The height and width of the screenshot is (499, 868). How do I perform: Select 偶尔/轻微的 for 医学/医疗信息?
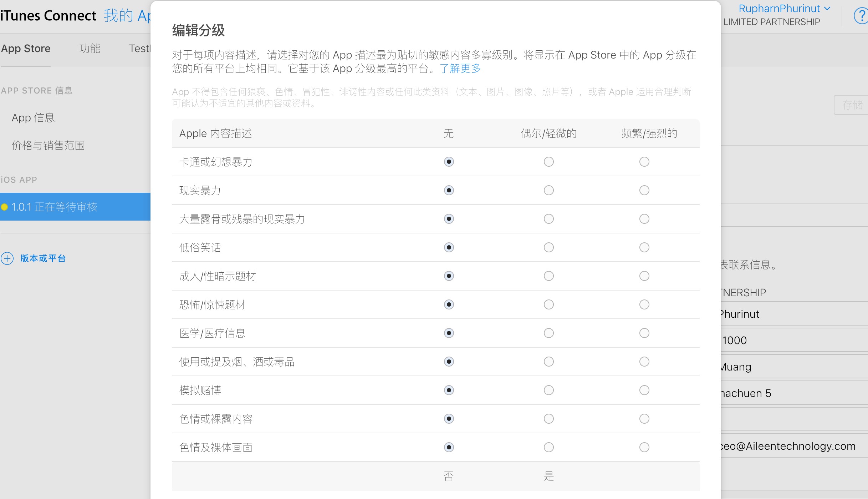click(x=548, y=333)
